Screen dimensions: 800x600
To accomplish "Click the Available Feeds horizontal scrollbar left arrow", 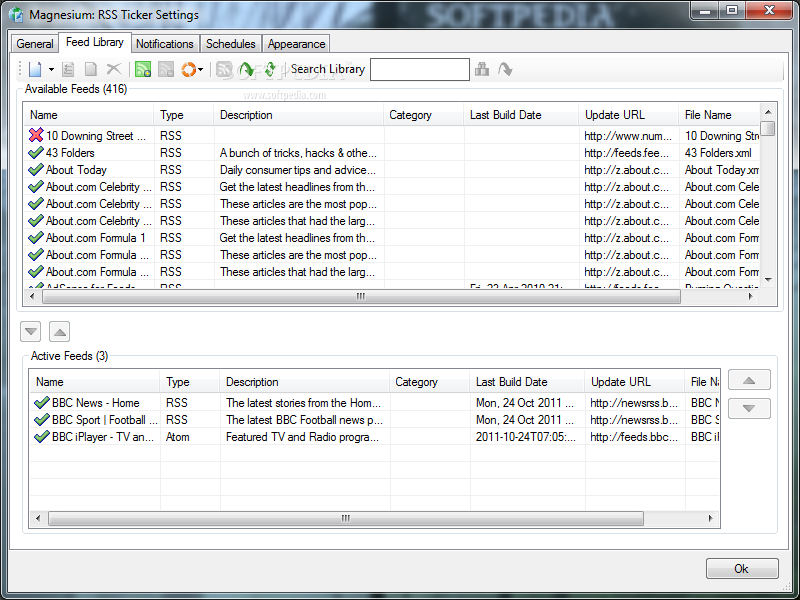I will [x=32, y=296].
